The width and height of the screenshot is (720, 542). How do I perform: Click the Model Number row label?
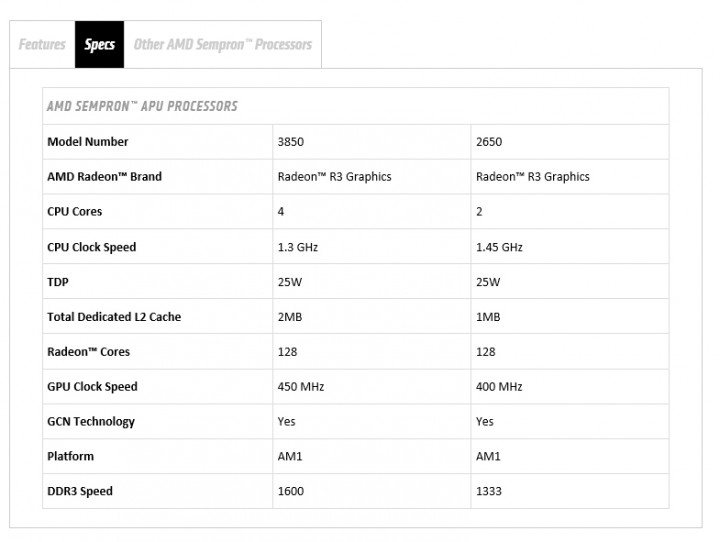coord(88,142)
